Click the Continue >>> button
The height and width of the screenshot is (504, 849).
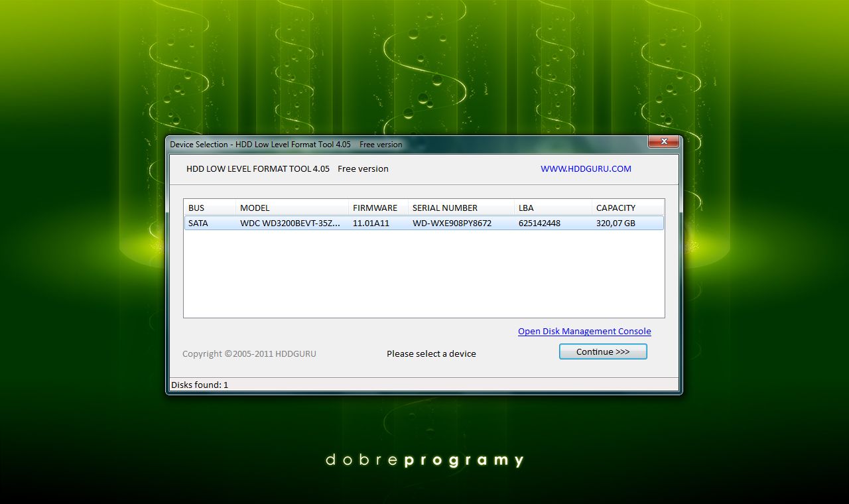click(603, 351)
